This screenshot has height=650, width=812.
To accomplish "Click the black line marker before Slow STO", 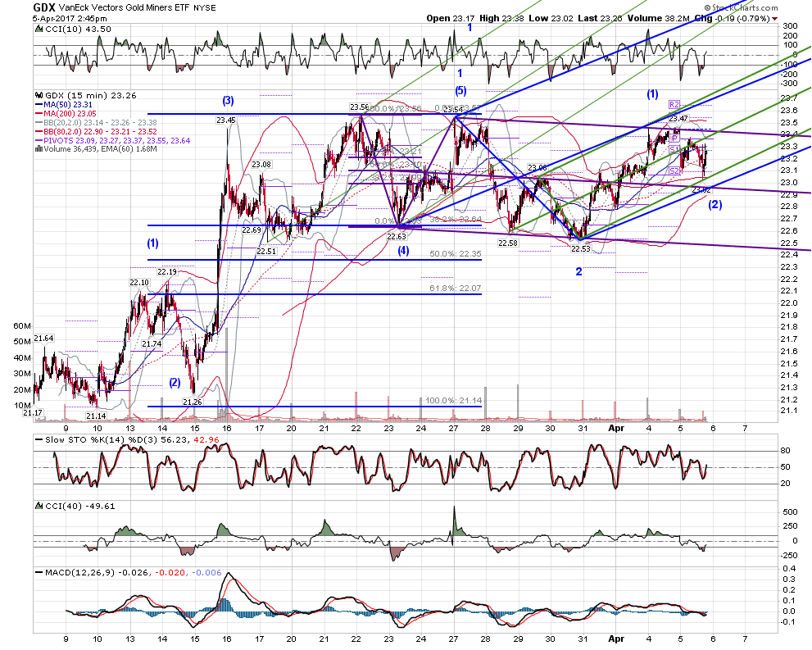I will point(39,439).
